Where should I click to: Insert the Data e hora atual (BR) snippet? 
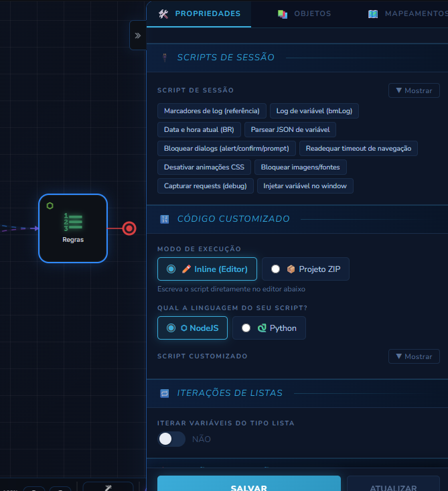(x=199, y=130)
